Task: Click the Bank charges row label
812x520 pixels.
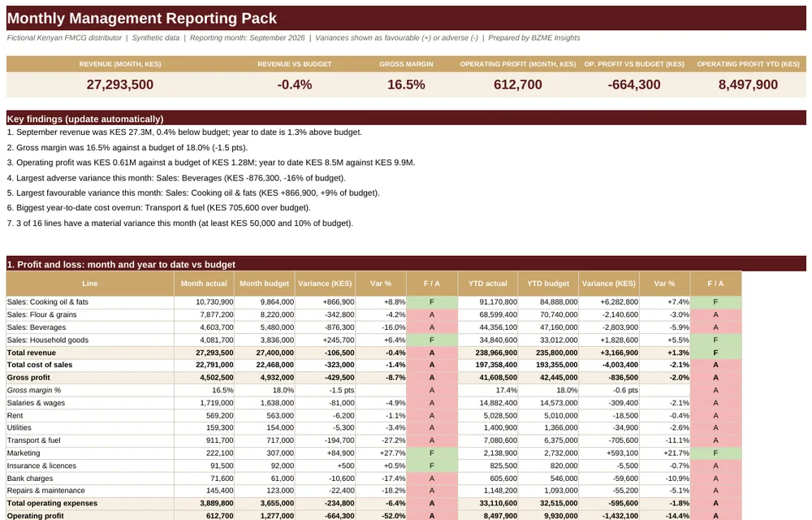Action: click(x=29, y=479)
